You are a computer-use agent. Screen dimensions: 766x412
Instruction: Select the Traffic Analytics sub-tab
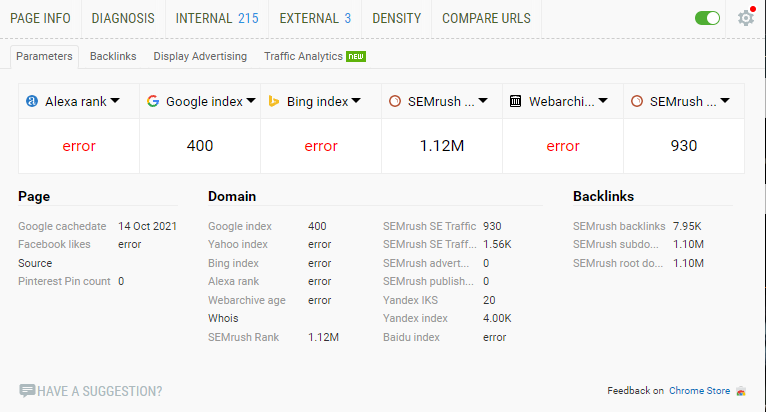(315, 56)
